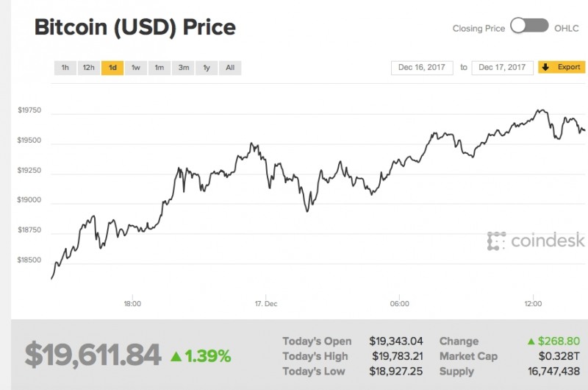Viewport: 588px width, 390px height.
Task: Toggle the Closing Price/OHLC switch
Action: click(x=529, y=27)
